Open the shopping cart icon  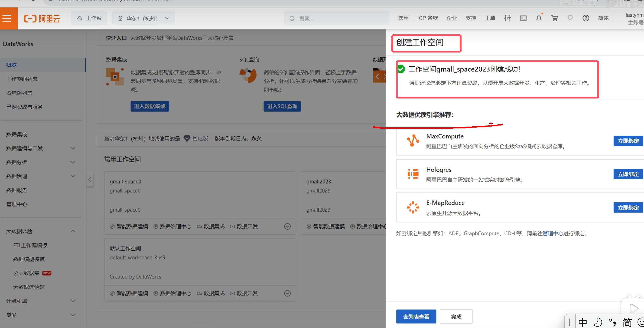pyautogui.click(x=554, y=18)
